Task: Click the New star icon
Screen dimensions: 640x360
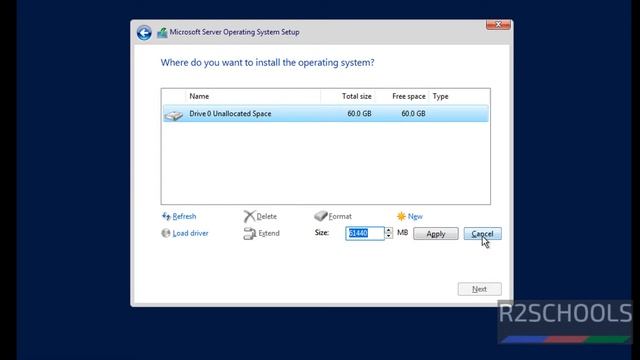Action: coord(401,216)
